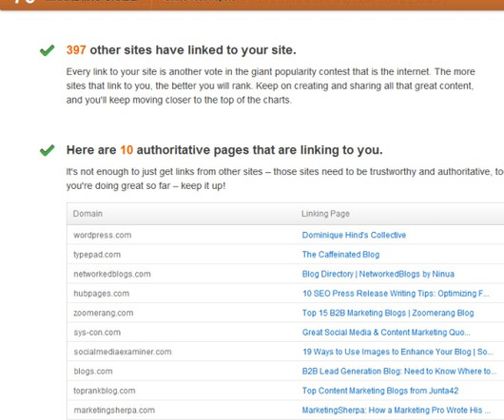Select the zoomerang.com domain cell
The height and width of the screenshot is (420, 504).
pos(104,313)
